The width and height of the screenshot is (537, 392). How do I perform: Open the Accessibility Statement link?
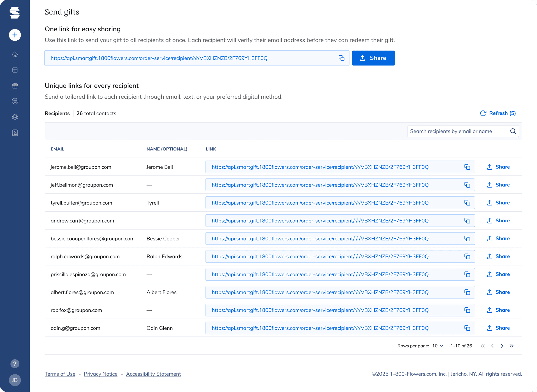click(x=153, y=374)
